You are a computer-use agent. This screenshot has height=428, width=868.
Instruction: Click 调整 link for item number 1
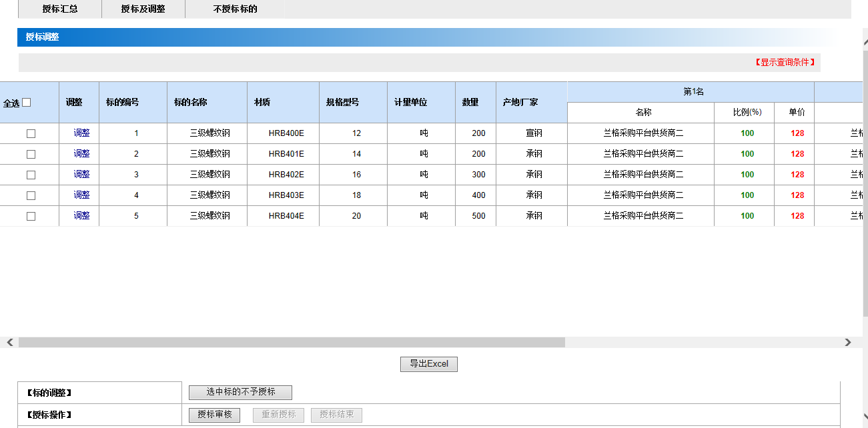pos(81,133)
